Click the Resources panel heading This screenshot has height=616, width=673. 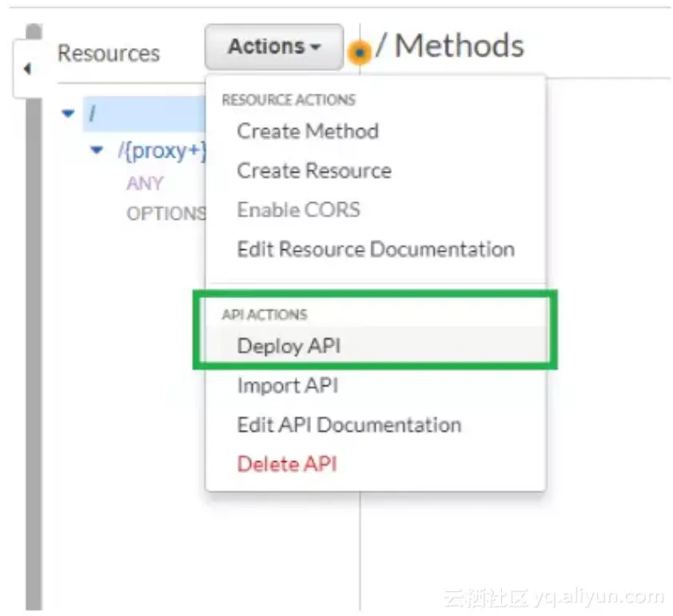pyautogui.click(x=109, y=54)
